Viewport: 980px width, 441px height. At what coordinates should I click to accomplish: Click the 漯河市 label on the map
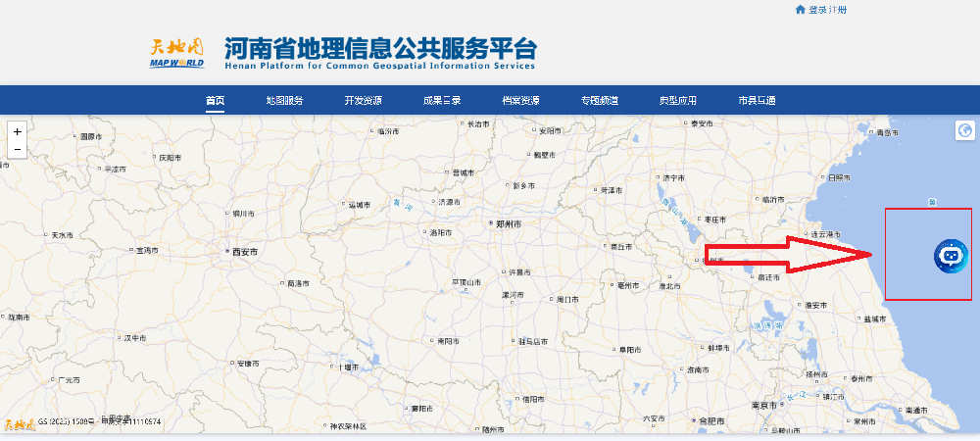513,294
